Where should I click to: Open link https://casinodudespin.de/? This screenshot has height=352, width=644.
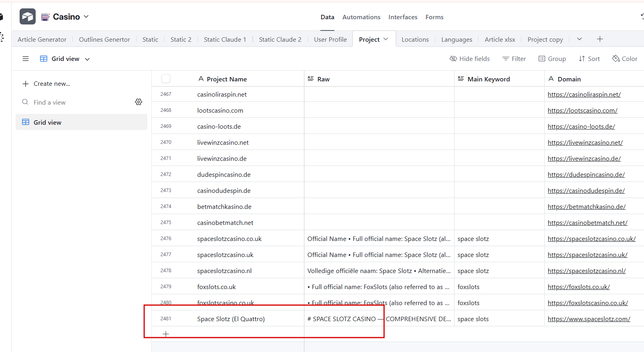[586, 190]
